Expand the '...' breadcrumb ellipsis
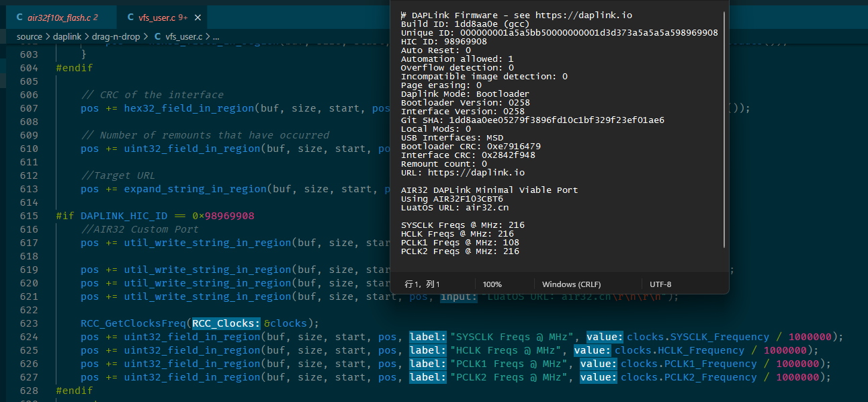This screenshot has width=868, height=402. [217, 36]
